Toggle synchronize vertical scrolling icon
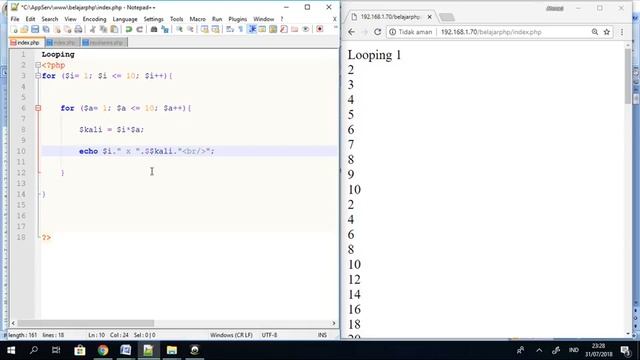The height and width of the screenshot is (360, 640). click(x=204, y=29)
